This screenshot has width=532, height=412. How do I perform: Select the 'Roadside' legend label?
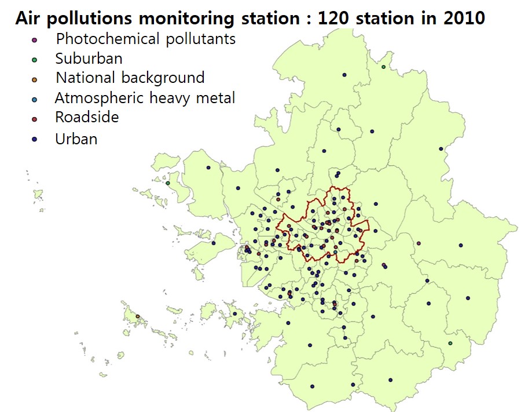pos(87,117)
